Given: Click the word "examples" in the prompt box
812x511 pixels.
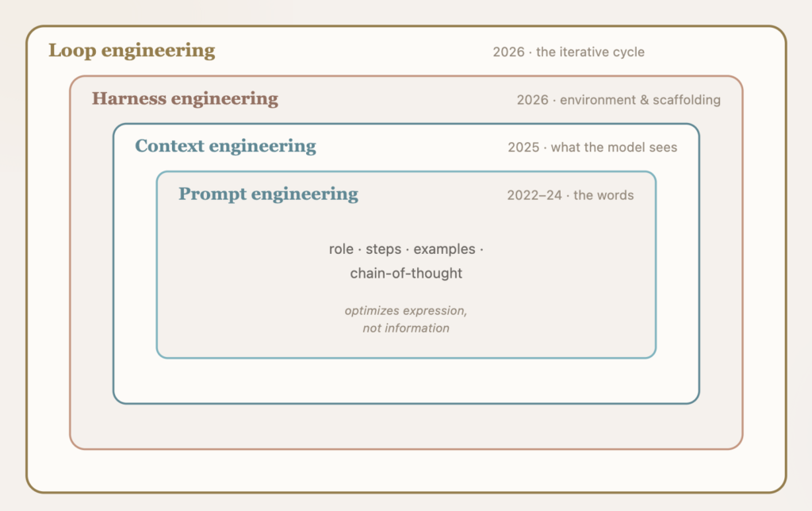Looking at the screenshot, I should pyautogui.click(x=444, y=249).
